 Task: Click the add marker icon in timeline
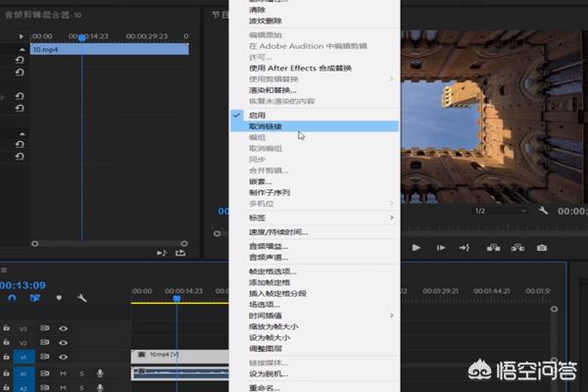(59, 298)
